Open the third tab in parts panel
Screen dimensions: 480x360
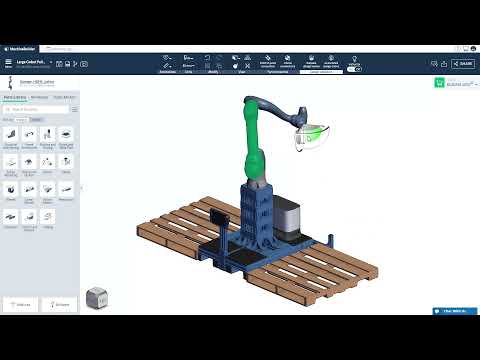[x=64, y=97]
